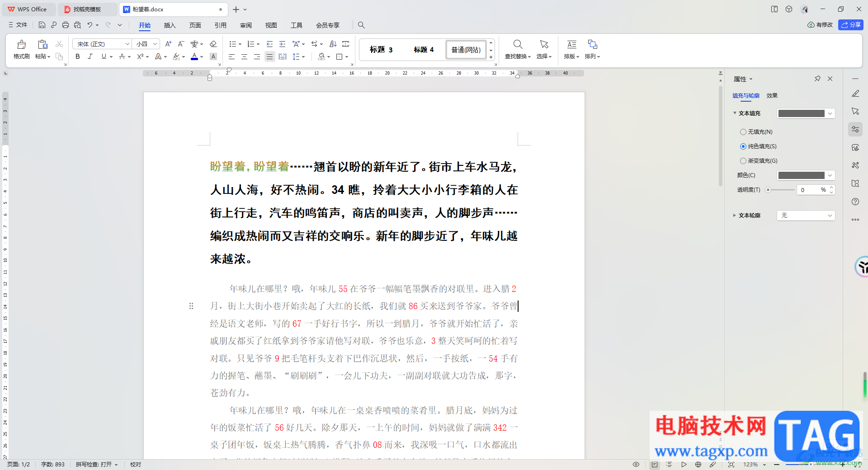Apply the Heading 3 style
The image size is (868, 470).
pos(381,50)
